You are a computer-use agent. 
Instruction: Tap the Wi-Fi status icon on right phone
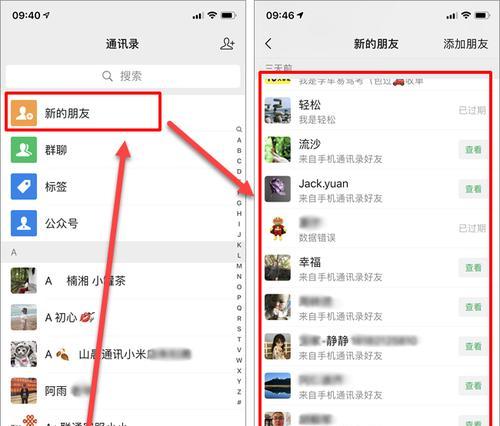(x=466, y=15)
